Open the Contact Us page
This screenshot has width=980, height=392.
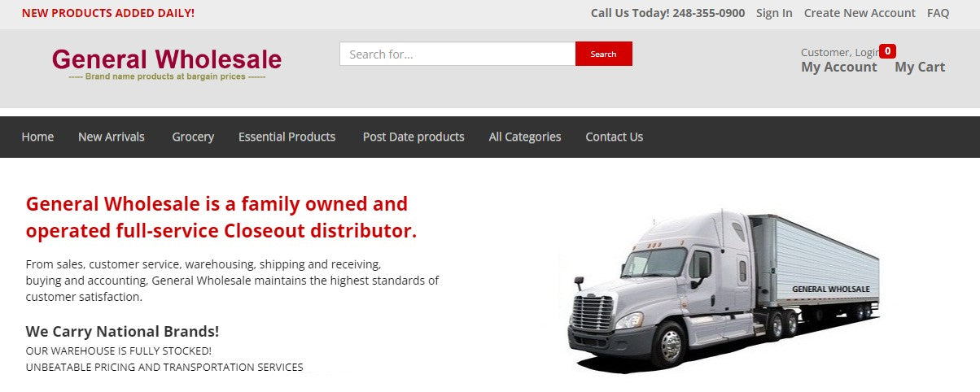pyautogui.click(x=614, y=137)
